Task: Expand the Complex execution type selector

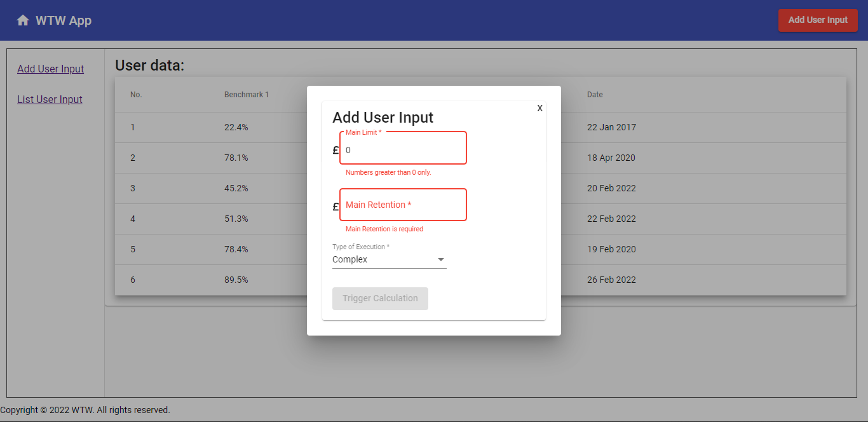Action: click(389, 259)
